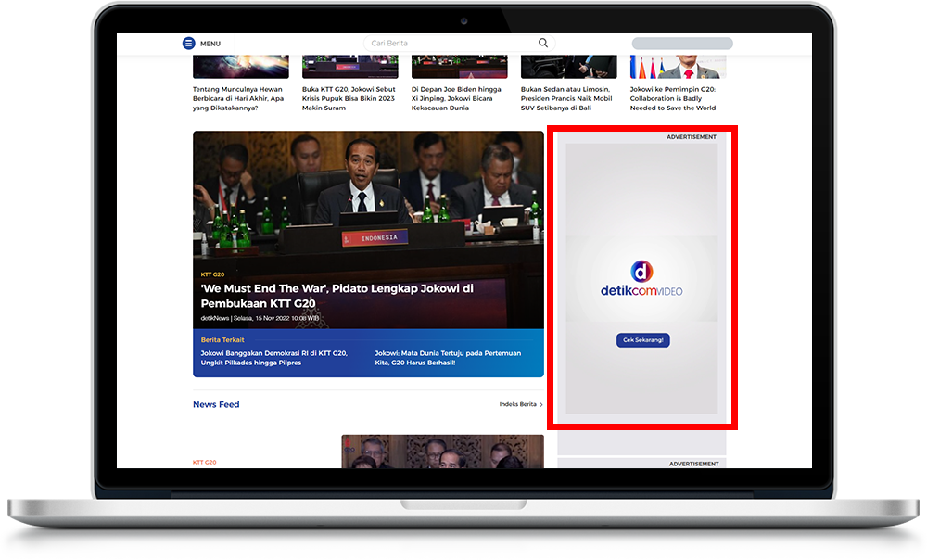Open 'Di Depan Joe Biden hingga Xi Jinping' story
Screen dimensions: 927x560
click(x=458, y=98)
